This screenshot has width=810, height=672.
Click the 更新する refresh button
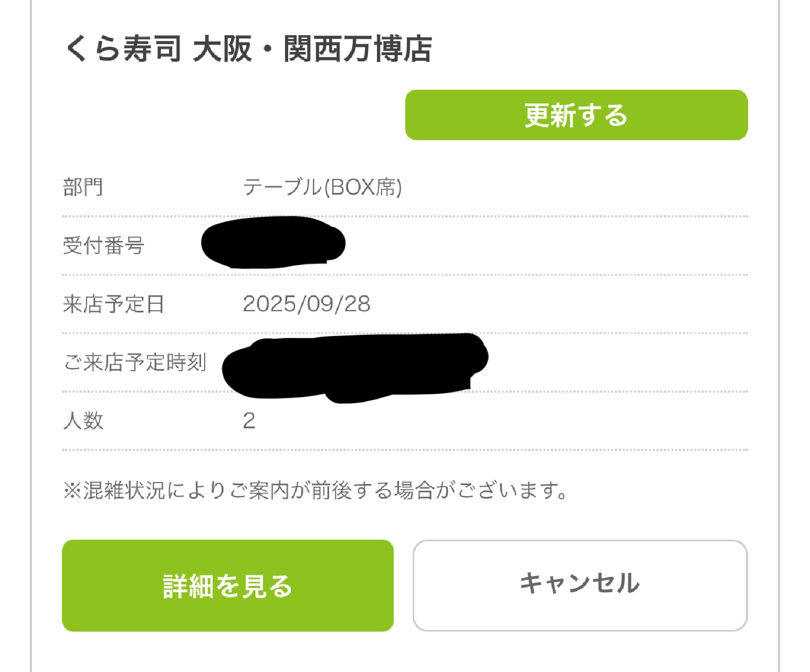pos(576,115)
